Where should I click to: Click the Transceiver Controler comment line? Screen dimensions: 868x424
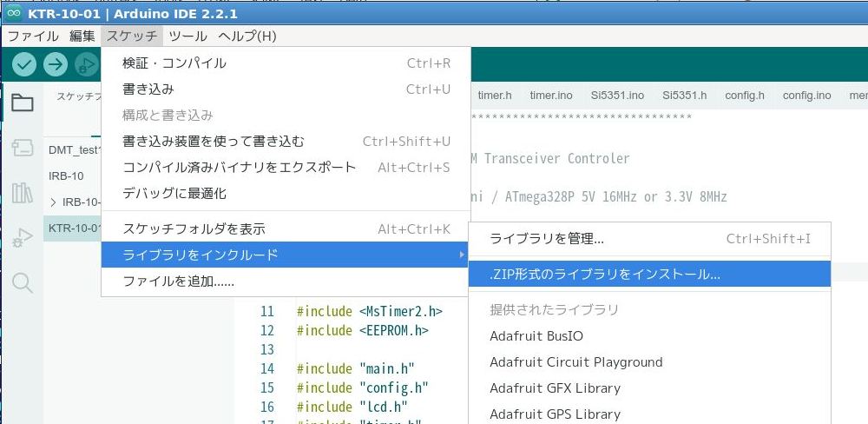(x=550, y=158)
